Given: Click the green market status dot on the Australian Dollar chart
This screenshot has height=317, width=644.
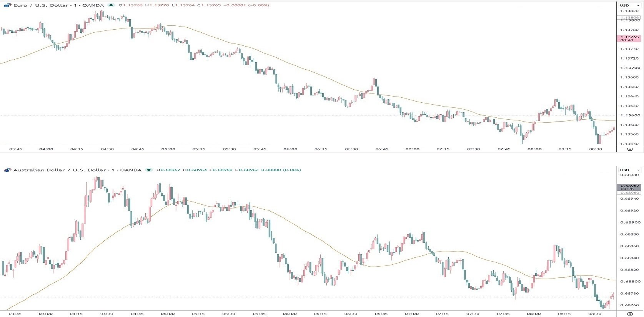Looking at the screenshot, I should pos(149,170).
